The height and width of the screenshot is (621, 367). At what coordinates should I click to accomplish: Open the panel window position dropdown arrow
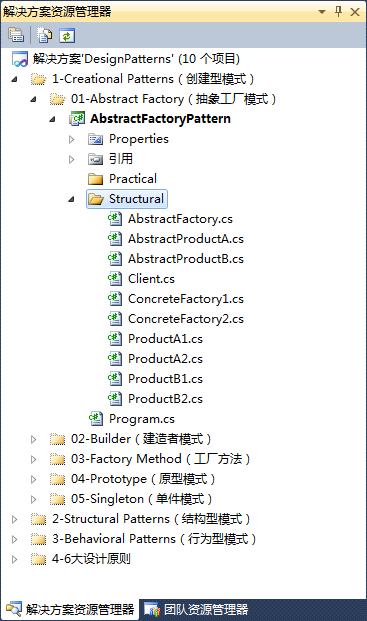pyautogui.click(x=322, y=12)
